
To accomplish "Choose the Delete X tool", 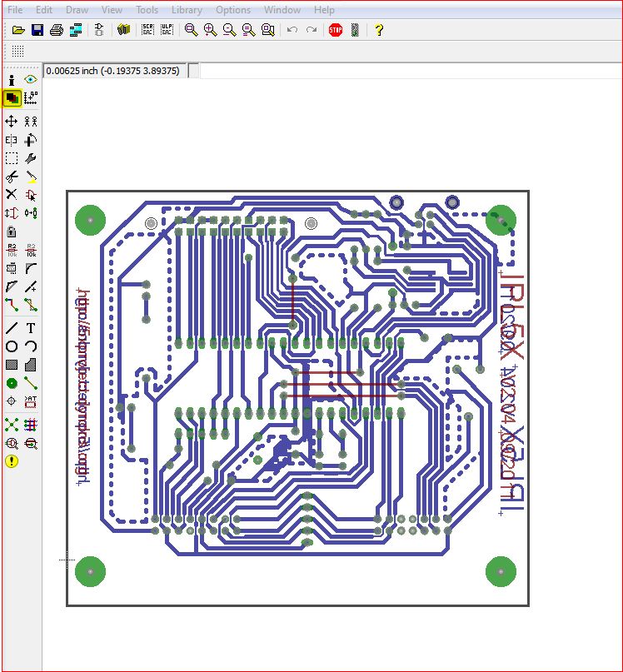I will click(11, 195).
